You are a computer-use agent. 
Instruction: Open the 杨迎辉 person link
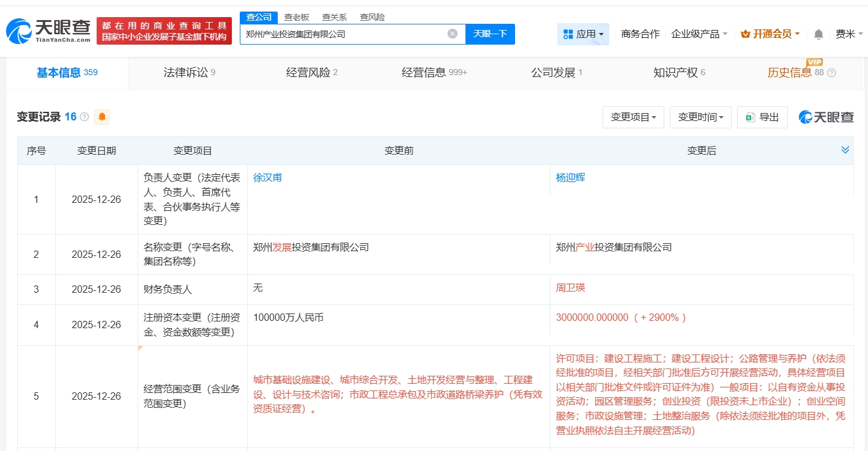point(570,178)
